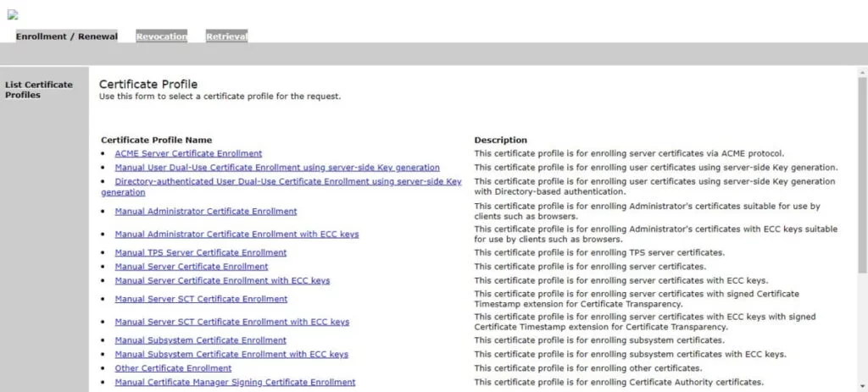Click the Certificate Profile Name column header
Screen dimensions: 868x392
pos(157,141)
